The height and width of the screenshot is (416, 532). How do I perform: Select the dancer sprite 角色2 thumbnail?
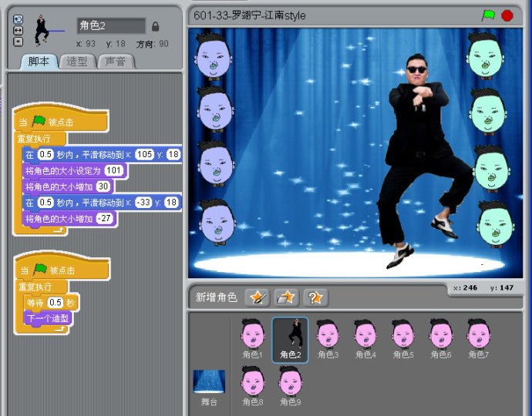pos(290,340)
